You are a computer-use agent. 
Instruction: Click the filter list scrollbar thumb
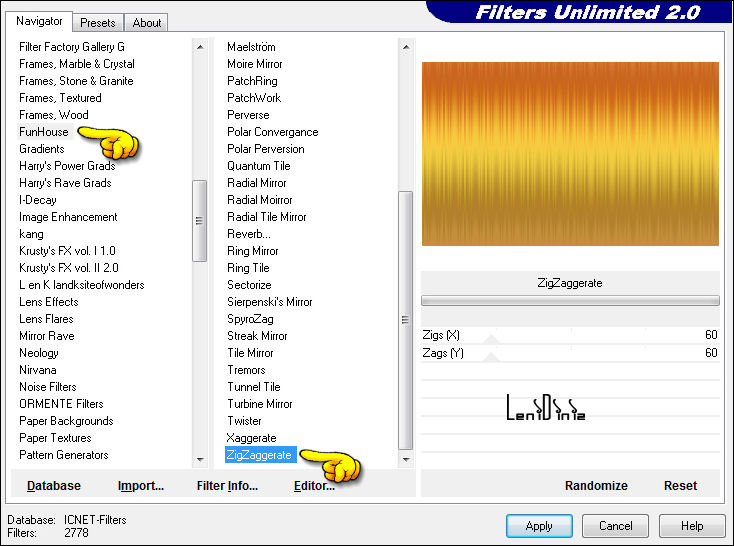point(405,320)
